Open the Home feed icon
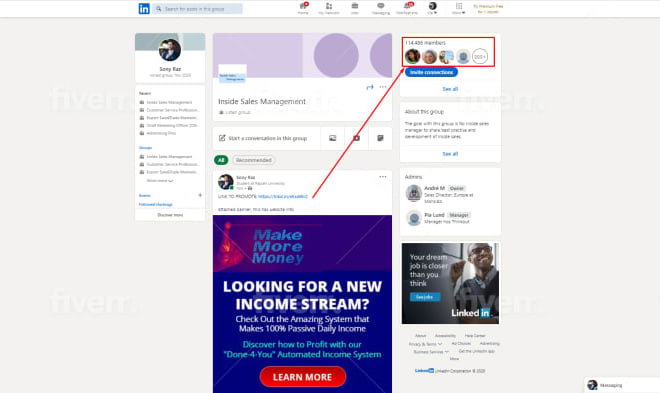The height and width of the screenshot is (393, 660). pyautogui.click(x=303, y=8)
